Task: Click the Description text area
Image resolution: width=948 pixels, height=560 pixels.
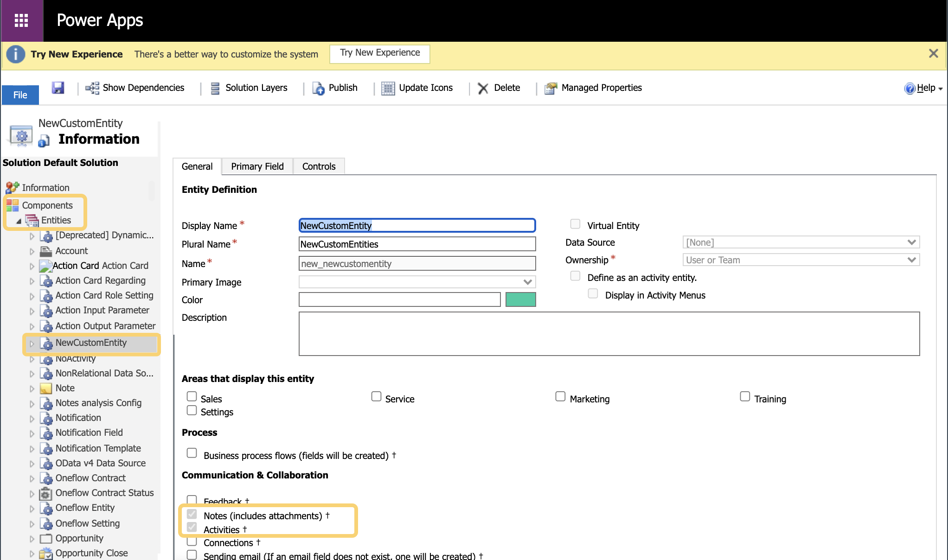Action: pyautogui.click(x=609, y=334)
